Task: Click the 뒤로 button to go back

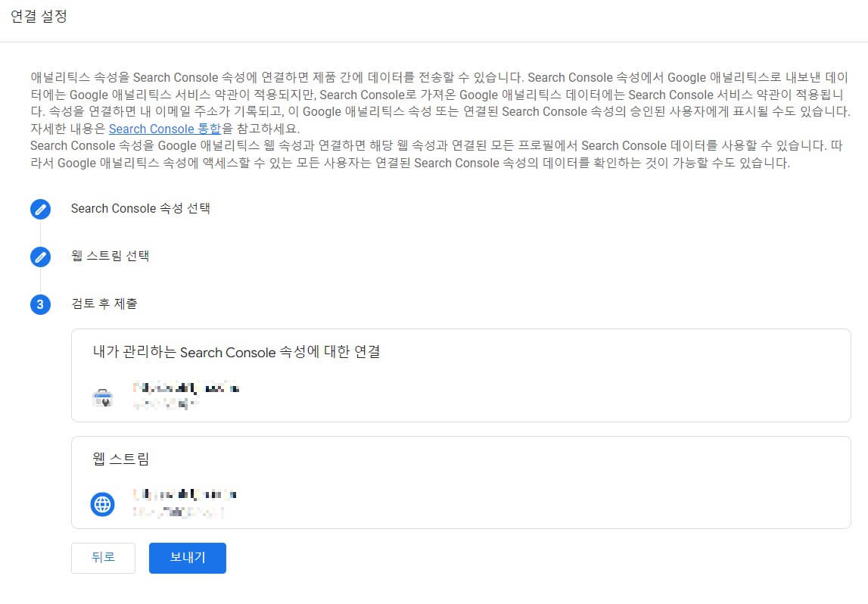Action: pyautogui.click(x=103, y=558)
